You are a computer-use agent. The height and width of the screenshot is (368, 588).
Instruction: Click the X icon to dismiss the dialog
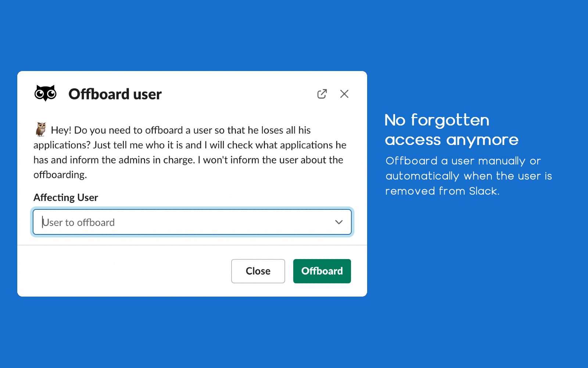click(x=344, y=94)
